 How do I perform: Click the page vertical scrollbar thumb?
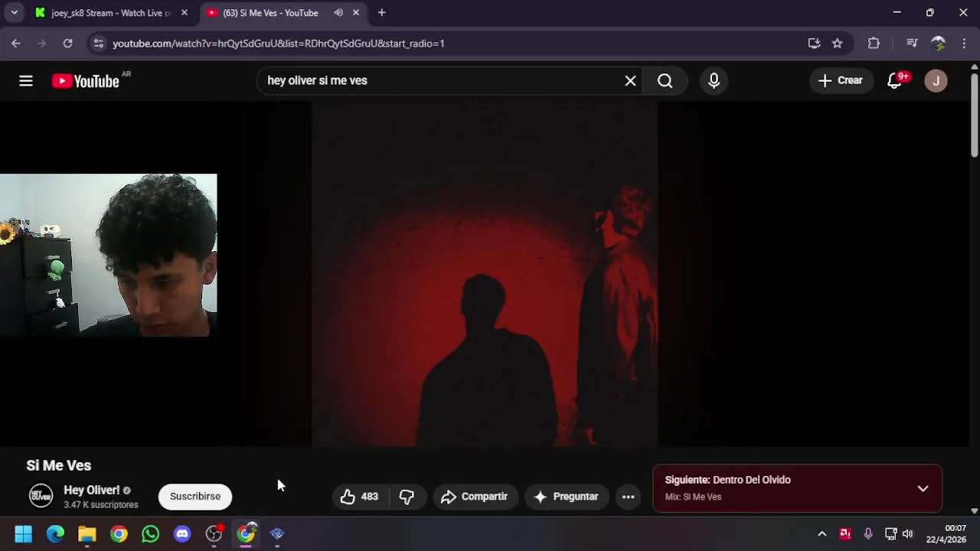(974, 116)
